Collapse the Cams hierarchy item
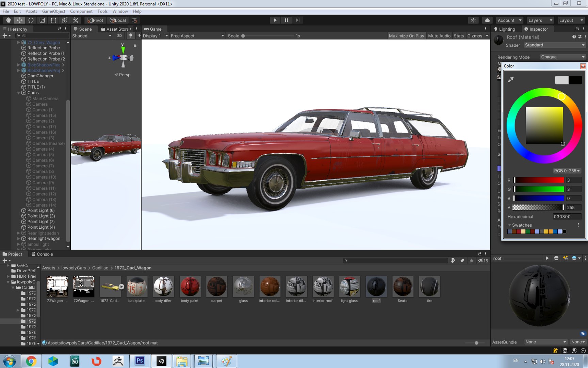Viewport: 588px width, 368px height. coord(19,93)
